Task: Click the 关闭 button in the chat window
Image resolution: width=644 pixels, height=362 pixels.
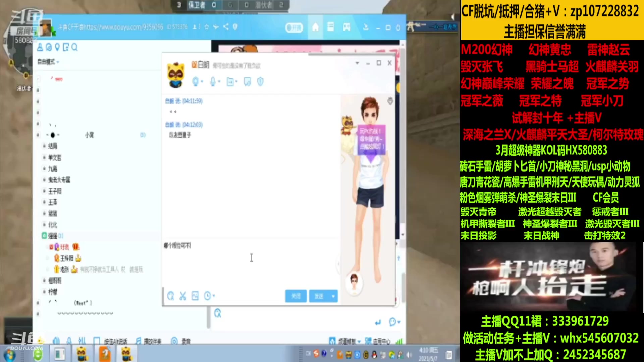Action: [296, 296]
